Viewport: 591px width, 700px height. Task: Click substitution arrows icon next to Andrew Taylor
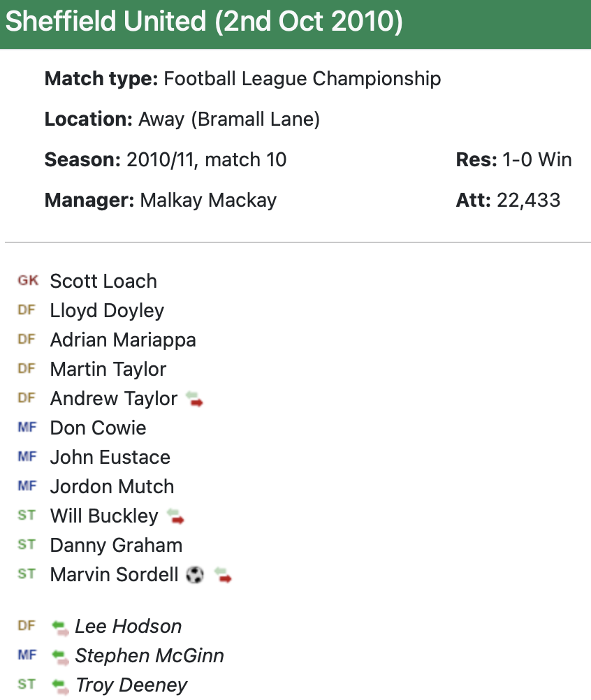195,400
